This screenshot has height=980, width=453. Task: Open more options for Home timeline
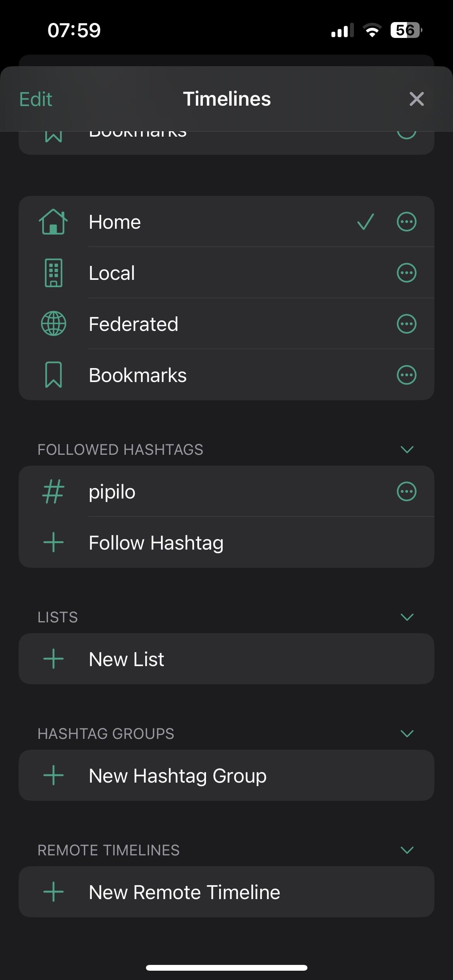[x=407, y=222]
